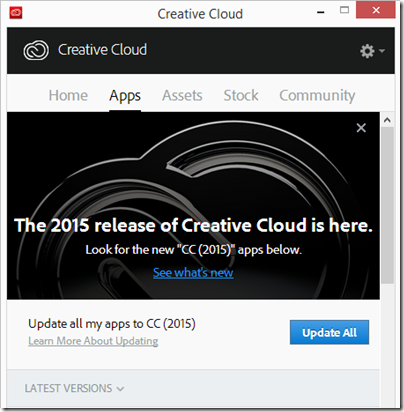
Task: Go to the Stock tab
Action: pos(241,95)
